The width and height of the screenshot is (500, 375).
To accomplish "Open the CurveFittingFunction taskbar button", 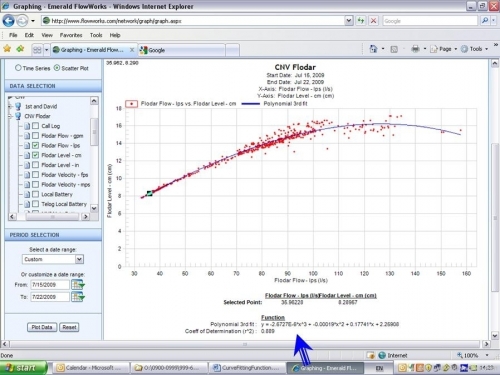I will pyautogui.click(x=247, y=368).
